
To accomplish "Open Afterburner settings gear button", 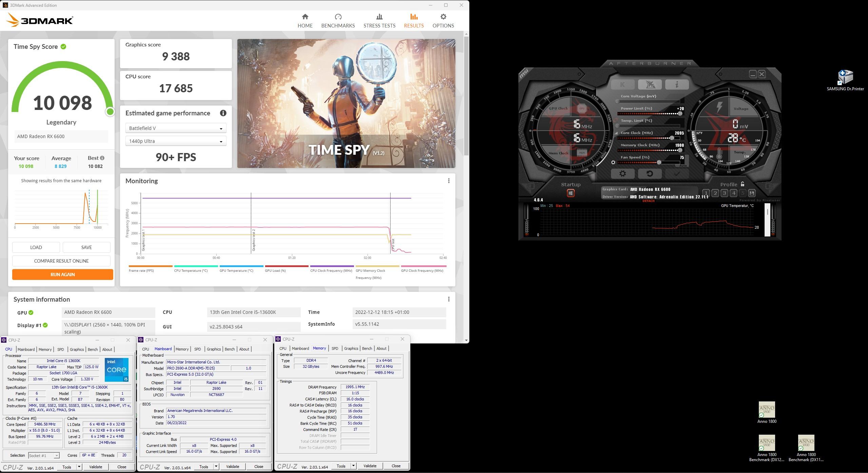I will coord(623,174).
